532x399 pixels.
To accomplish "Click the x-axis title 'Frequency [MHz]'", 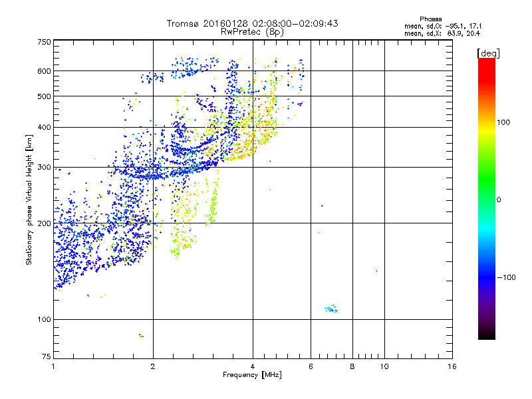I will tap(252, 375).
